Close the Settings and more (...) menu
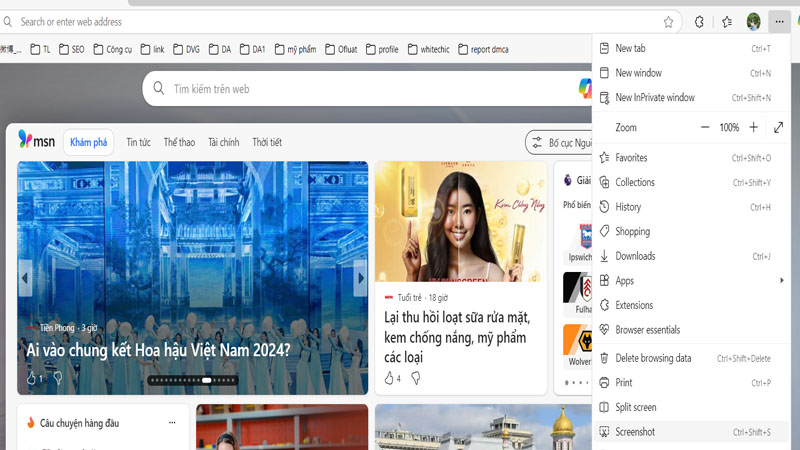This screenshot has width=800, height=450. click(x=779, y=22)
